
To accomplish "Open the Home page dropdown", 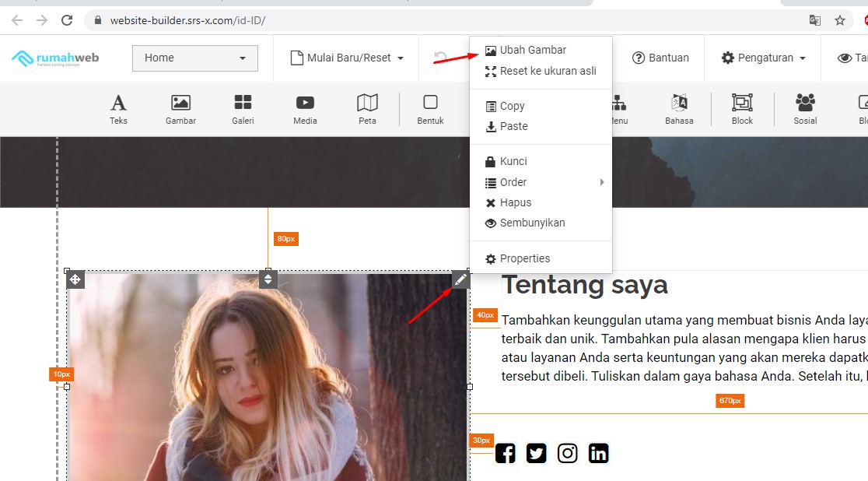I will pyautogui.click(x=195, y=58).
